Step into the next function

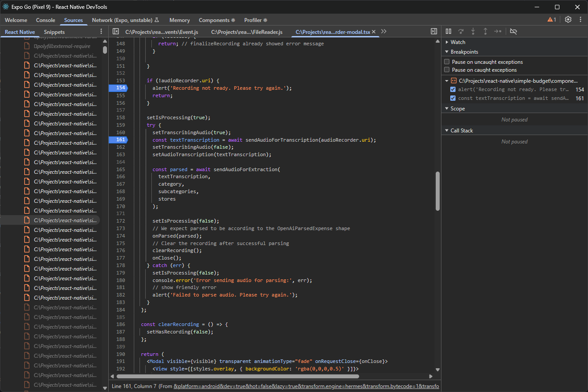coord(473,31)
